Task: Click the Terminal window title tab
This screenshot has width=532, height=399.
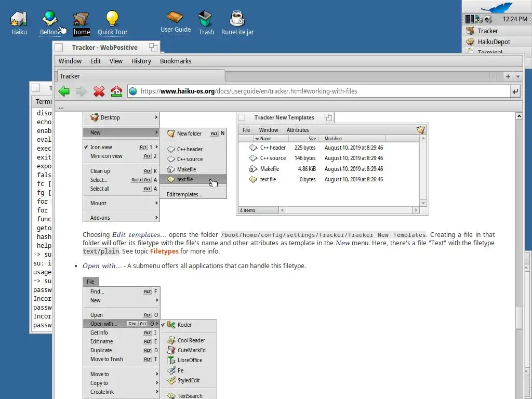Action: (42, 88)
